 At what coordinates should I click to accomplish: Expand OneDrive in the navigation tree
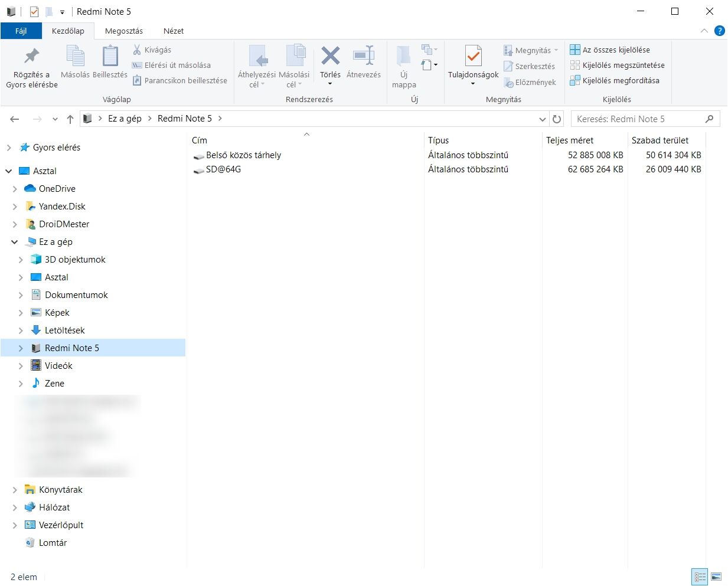coord(15,189)
